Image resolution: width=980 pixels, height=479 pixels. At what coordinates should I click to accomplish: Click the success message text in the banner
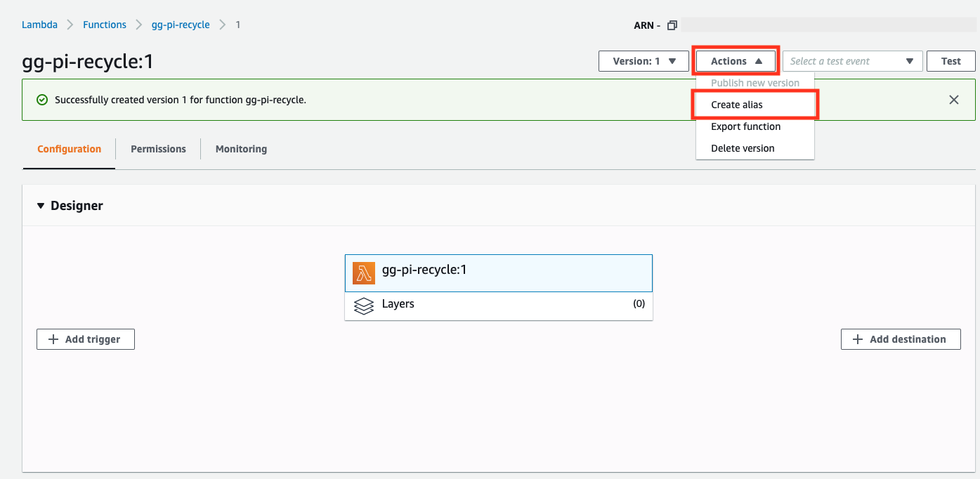[181, 100]
